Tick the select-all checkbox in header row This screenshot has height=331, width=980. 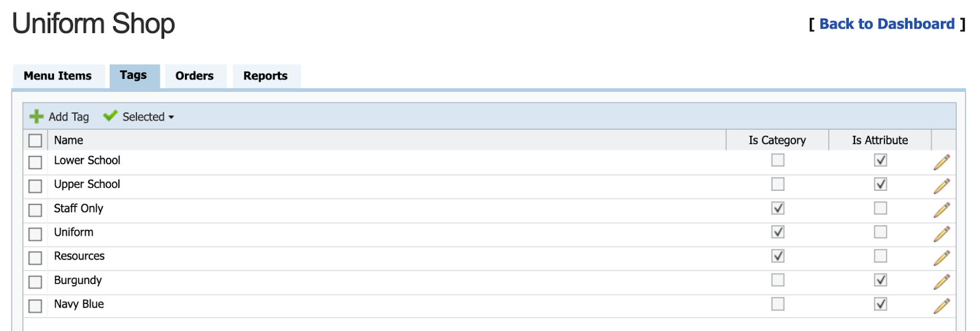pyautogui.click(x=36, y=141)
